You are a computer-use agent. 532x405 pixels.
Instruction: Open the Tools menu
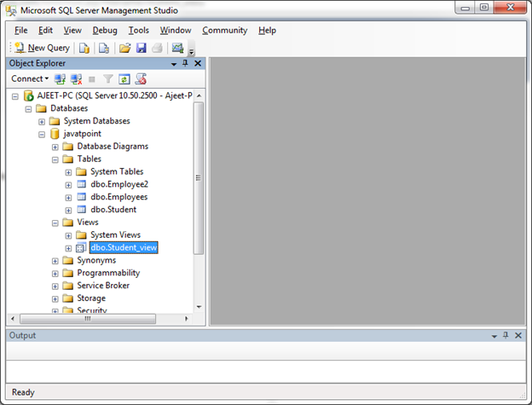tap(138, 31)
